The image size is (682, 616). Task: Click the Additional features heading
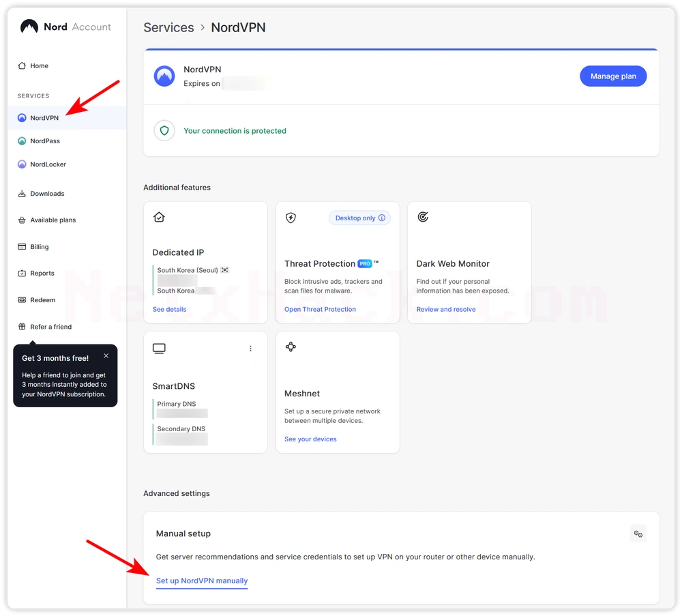(x=177, y=188)
